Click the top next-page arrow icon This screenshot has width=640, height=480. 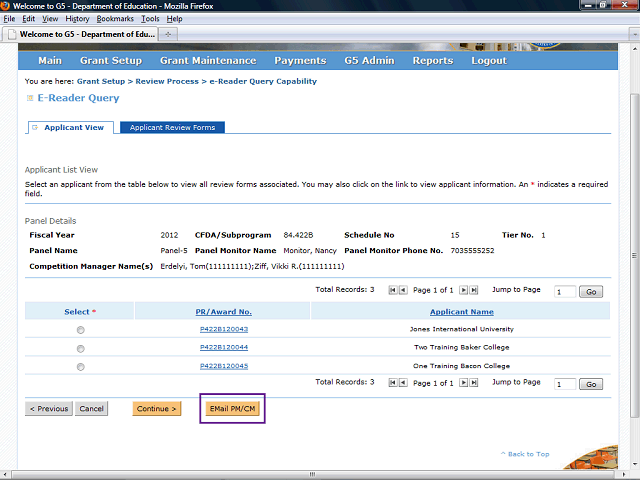(463, 290)
